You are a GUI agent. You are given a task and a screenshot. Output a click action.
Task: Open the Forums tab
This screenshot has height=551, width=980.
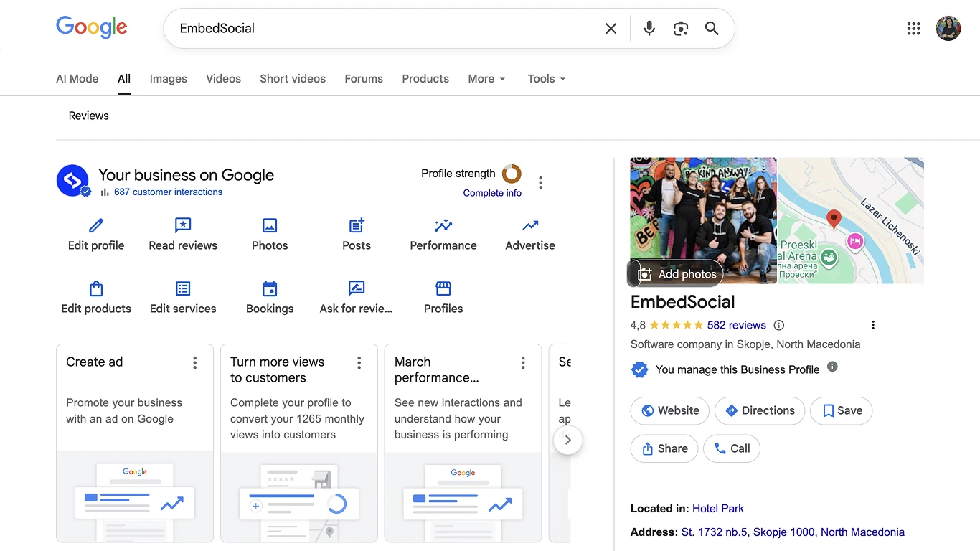(x=363, y=79)
